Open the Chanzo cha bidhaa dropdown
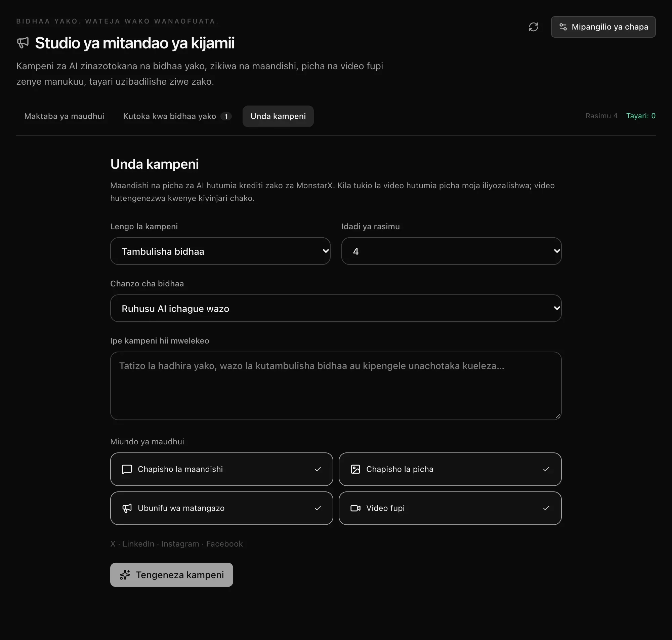Viewport: 672px width, 640px height. 336,308
